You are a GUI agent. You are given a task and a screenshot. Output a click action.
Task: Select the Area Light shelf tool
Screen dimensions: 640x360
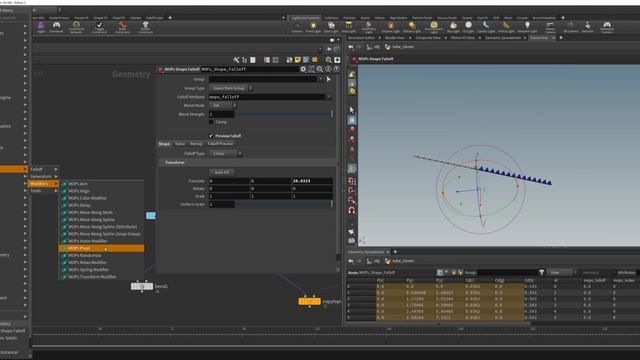348,27
